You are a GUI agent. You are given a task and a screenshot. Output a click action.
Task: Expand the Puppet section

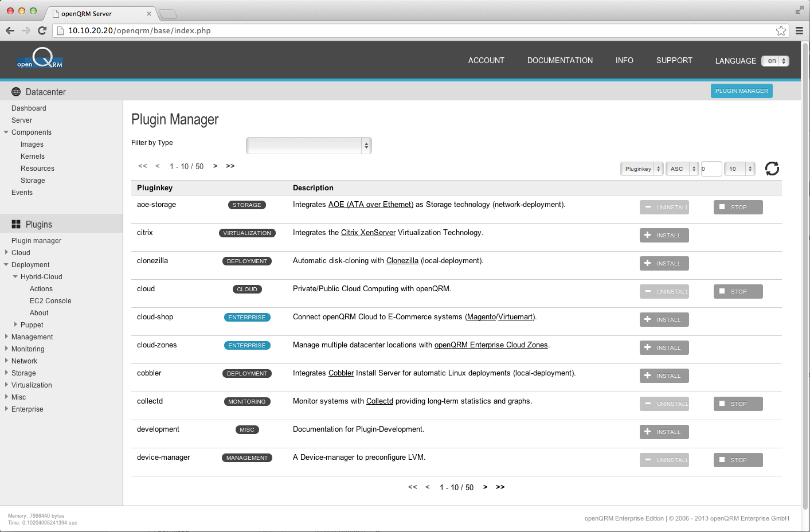(15, 324)
